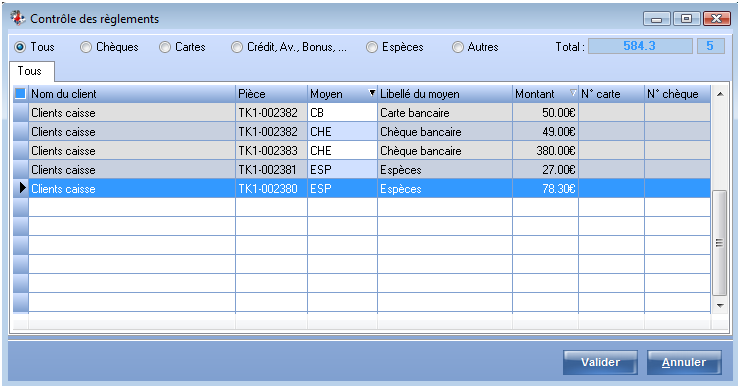Click the blue select-all square in grid header
This screenshot has height=388, width=740.
[x=20, y=93]
